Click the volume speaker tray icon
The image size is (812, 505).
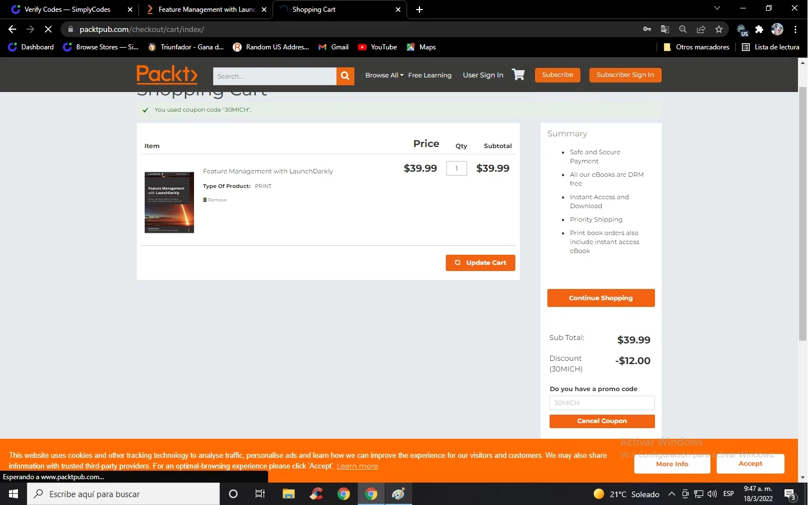click(712, 494)
